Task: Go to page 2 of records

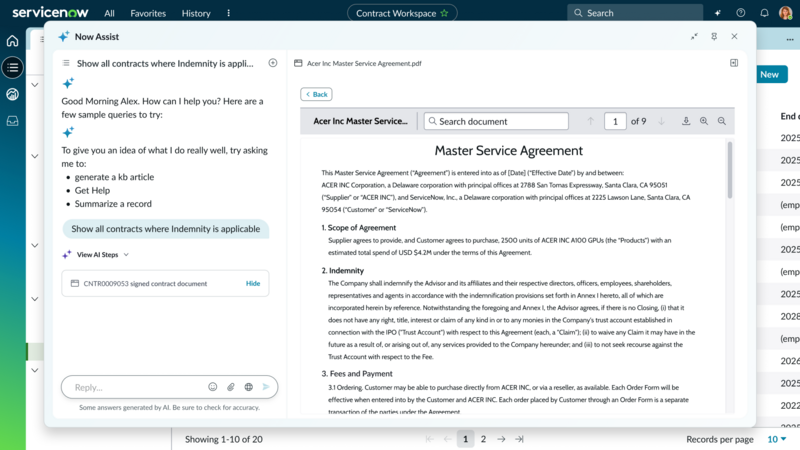Action: (x=483, y=439)
